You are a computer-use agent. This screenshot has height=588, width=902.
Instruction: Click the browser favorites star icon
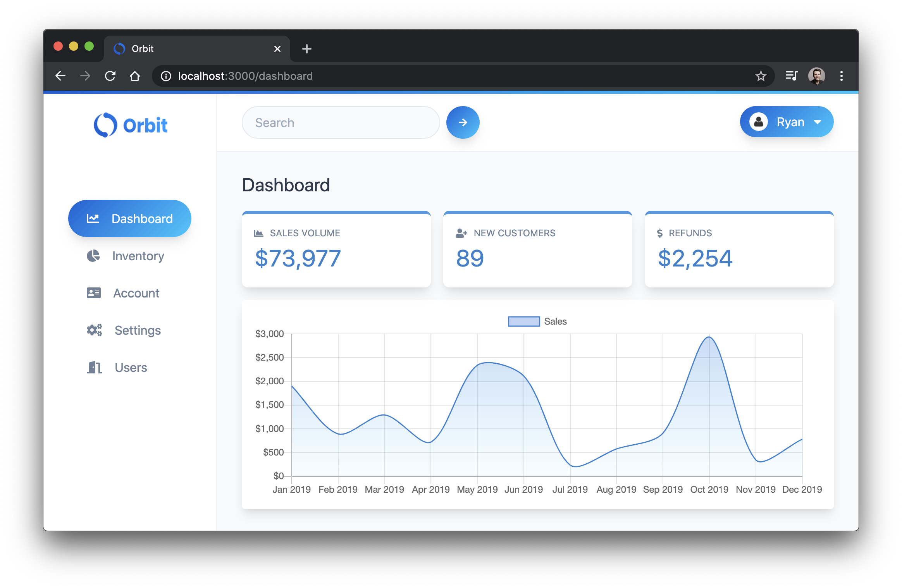[761, 75]
